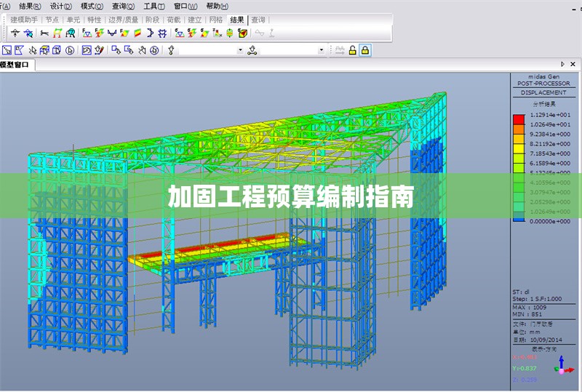The height and width of the screenshot is (392, 582).
Task: Switch to the 荷载 (Load) tab
Action: click(173, 20)
